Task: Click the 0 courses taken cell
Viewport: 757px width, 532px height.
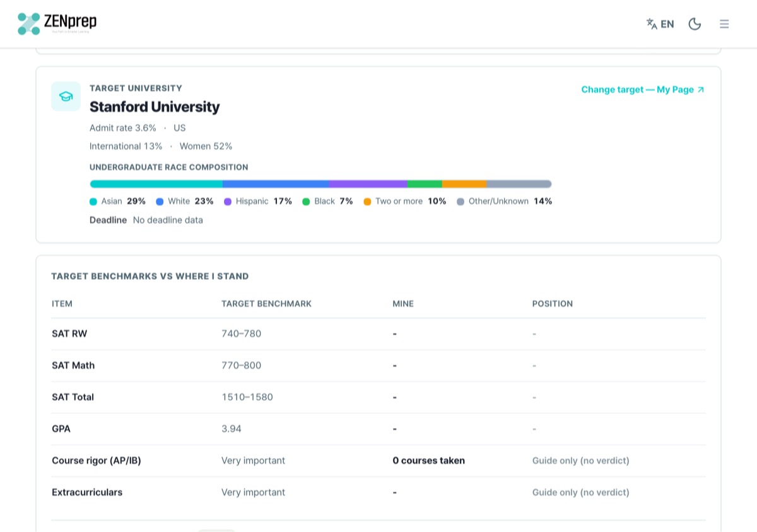Action: [x=429, y=461]
